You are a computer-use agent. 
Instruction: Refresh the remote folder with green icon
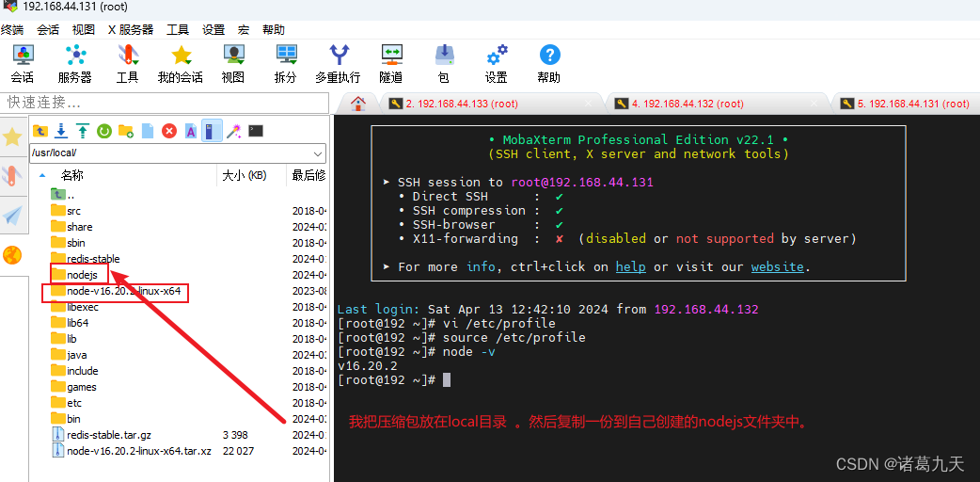pyautogui.click(x=103, y=131)
